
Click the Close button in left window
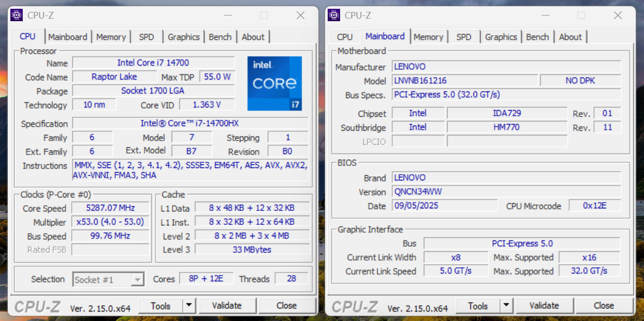pos(286,305)
